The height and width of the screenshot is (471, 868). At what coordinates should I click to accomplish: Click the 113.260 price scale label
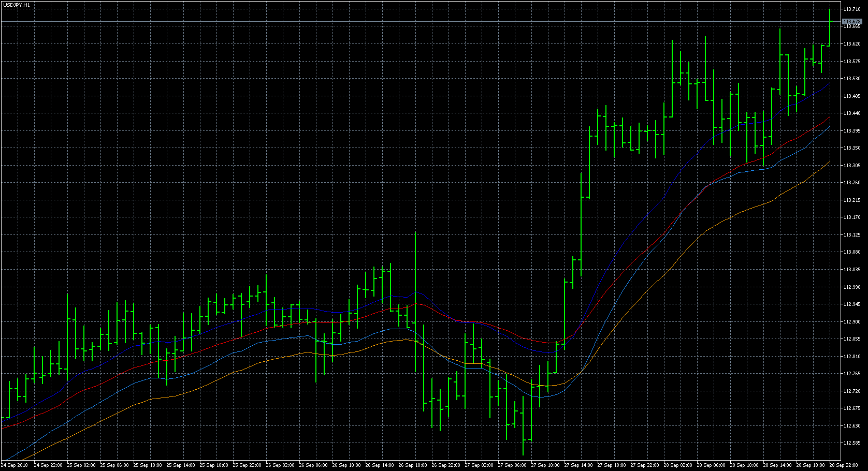point(852,183)
